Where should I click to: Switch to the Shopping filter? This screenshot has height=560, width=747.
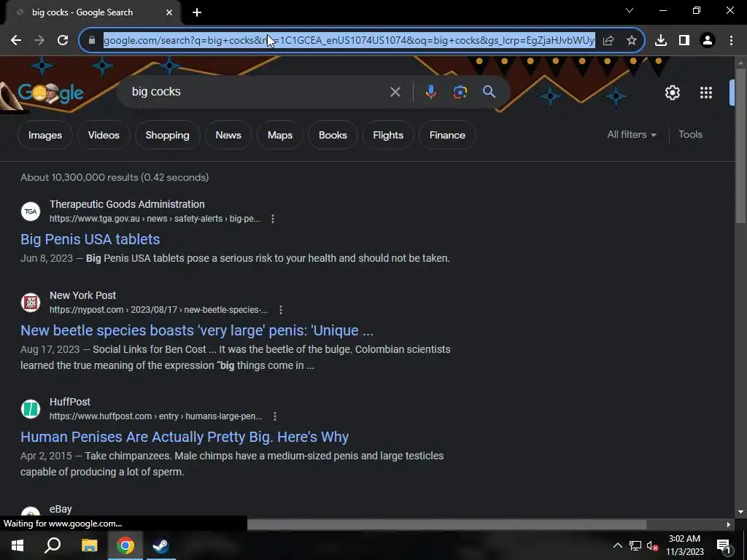[167, 135]
